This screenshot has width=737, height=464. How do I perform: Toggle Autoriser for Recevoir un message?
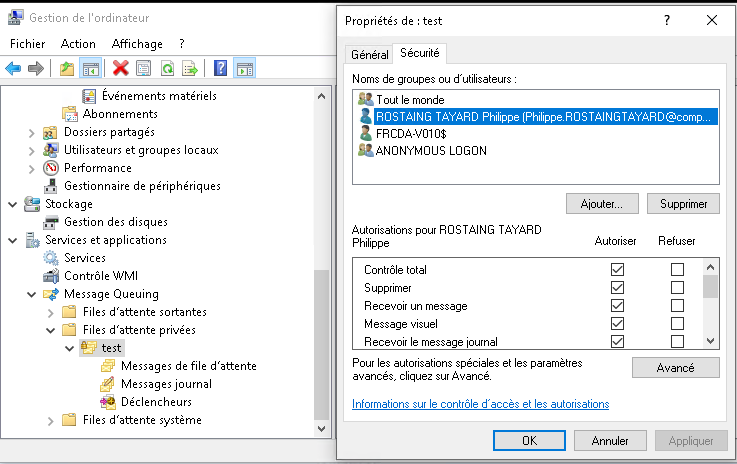(617, 306)
